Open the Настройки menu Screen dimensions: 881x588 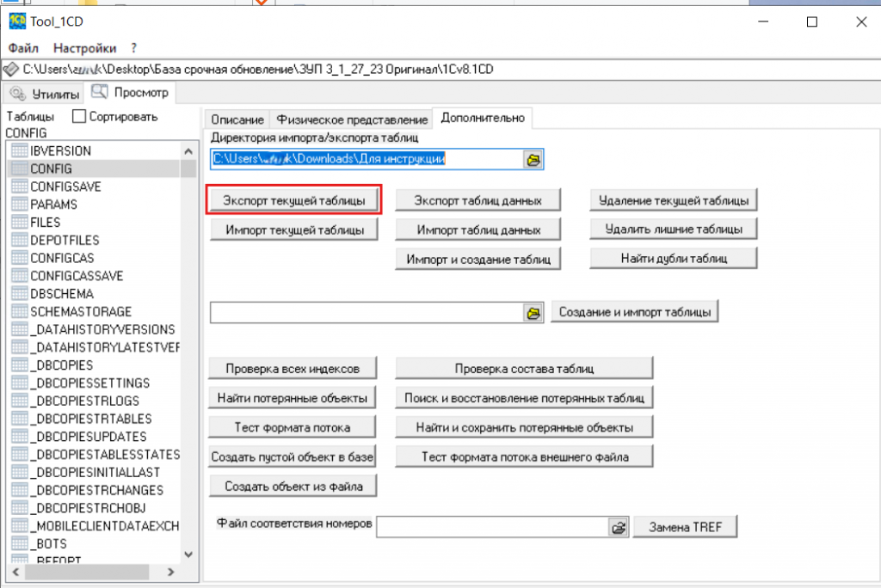click(84, 48)
